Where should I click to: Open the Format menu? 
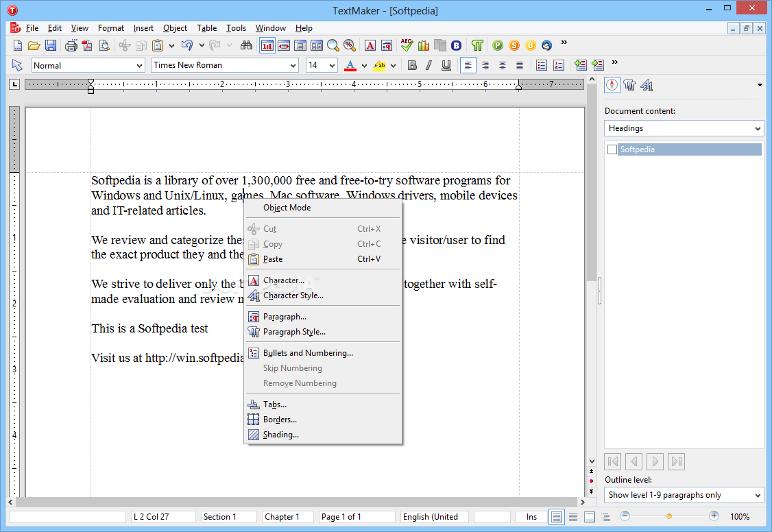point(111,28)
